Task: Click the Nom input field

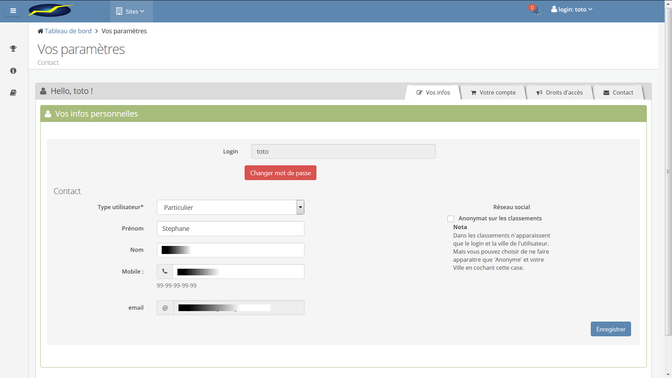Action: 231,250
